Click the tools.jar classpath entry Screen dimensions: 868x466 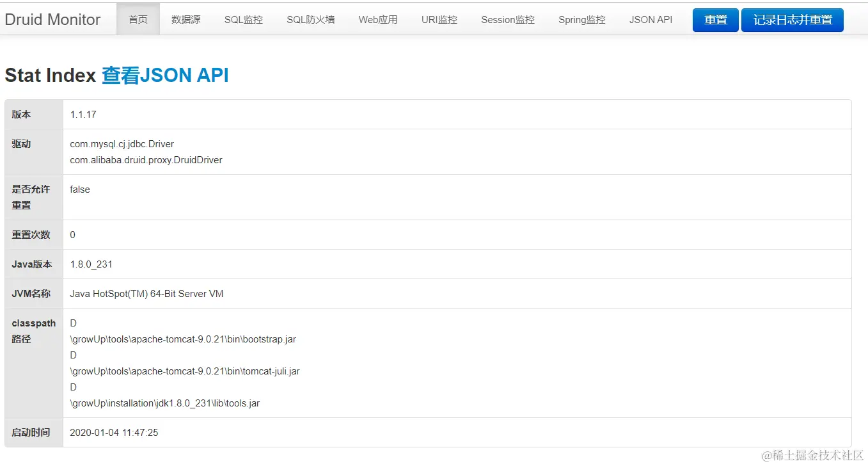coord(165,403)
